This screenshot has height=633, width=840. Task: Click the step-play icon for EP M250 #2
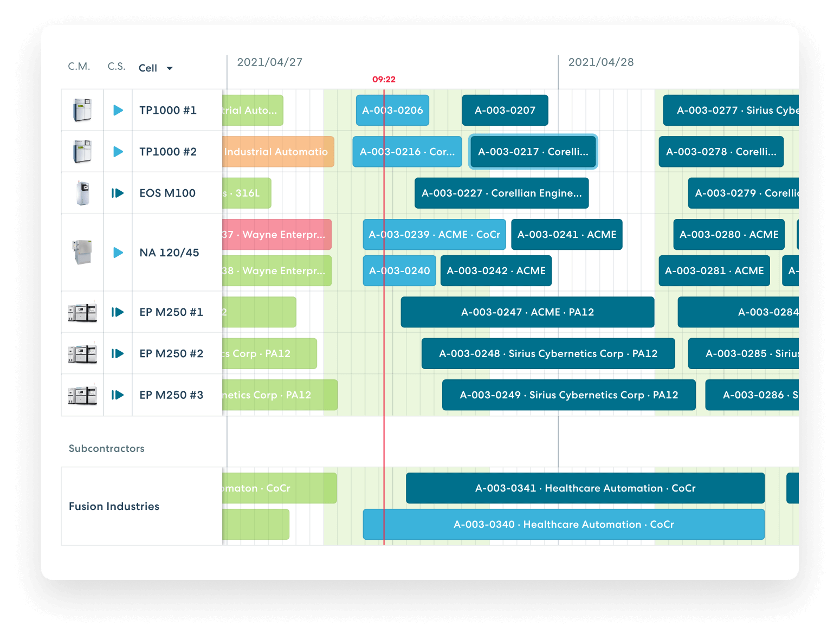click(118, 353)
